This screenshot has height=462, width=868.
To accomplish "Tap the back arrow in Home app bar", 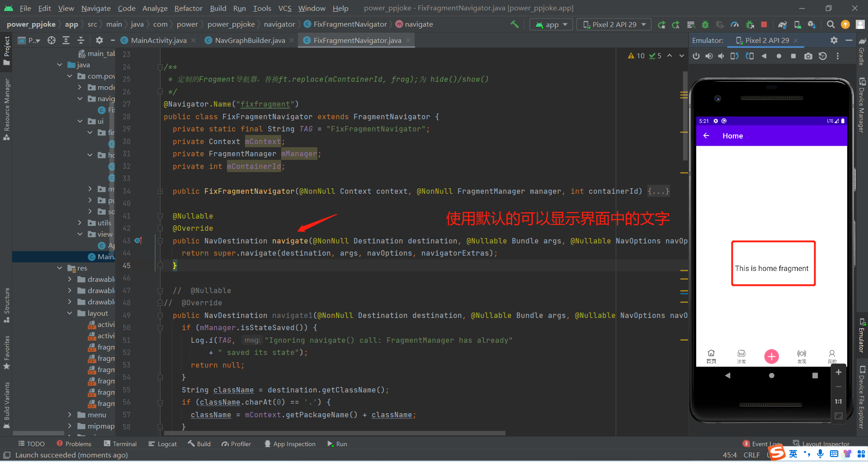I will [x=706, y=135].
